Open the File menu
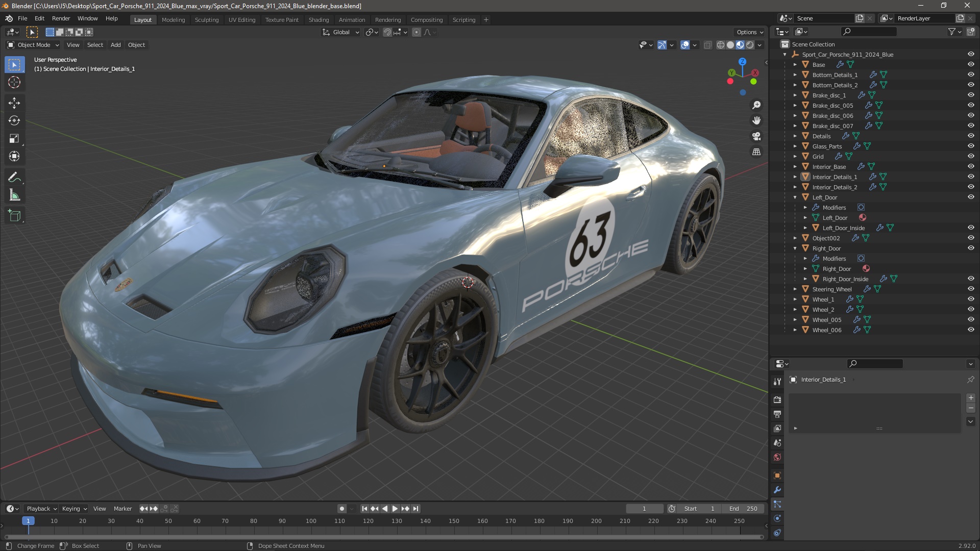Image resolution: width=980 pixels, height=551 pixels. [22, 18]
